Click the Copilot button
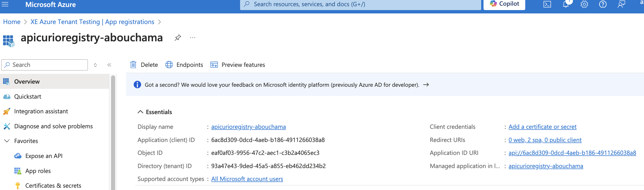Screen dimensions: 644x190 [x=504, y=4]
